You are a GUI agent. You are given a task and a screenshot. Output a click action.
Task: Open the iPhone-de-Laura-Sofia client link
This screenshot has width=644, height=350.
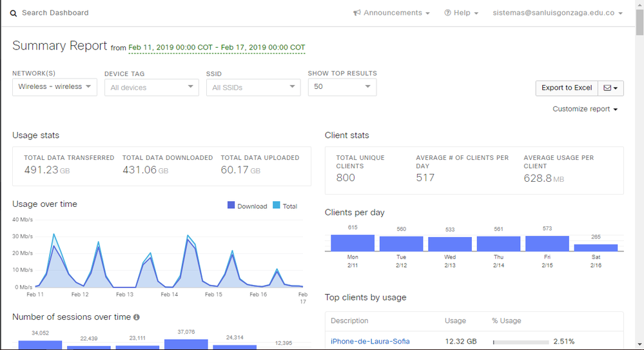370,341
